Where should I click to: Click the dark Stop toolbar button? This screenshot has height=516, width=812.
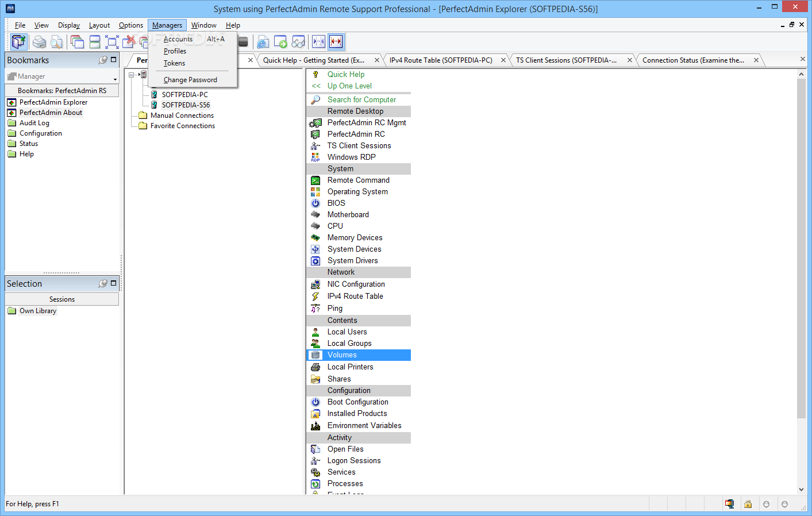pos(243,42)
